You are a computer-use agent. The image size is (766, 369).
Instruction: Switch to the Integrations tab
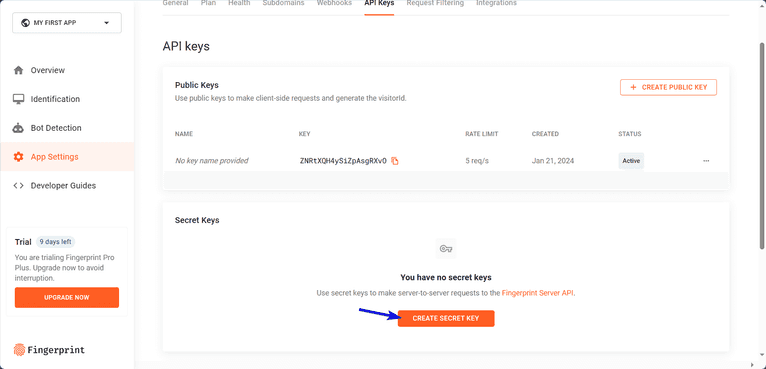click(496, 3)
